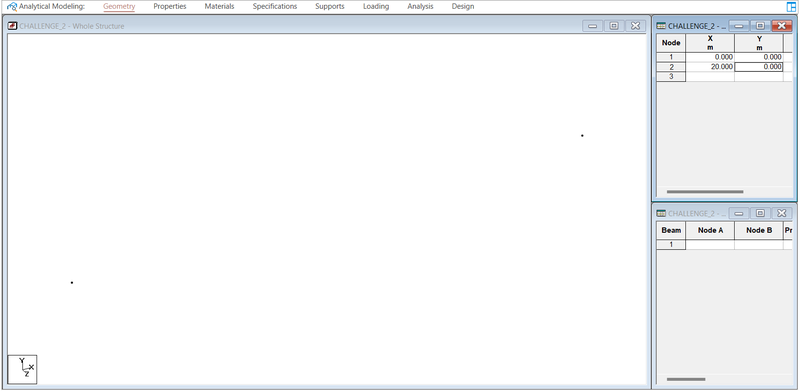Screen dimensions: 800x391
Task: Restore the Whole Structure window
Action: point(614,26)
